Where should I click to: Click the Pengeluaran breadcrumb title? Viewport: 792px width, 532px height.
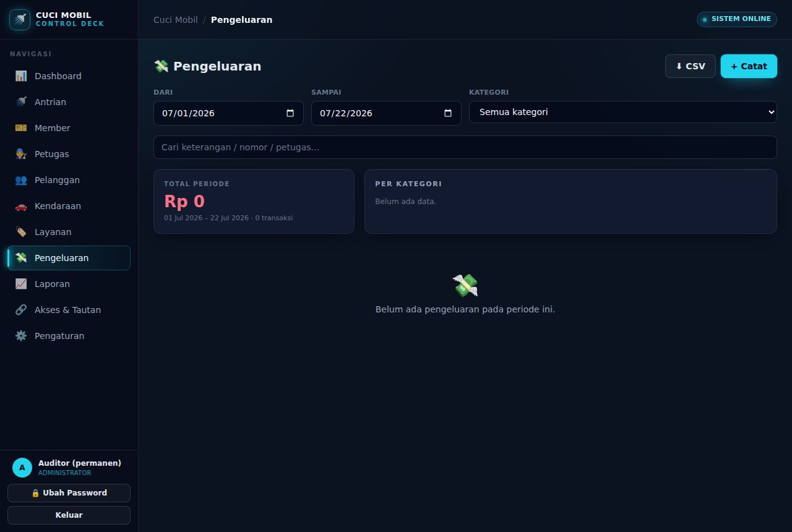tap(241, 20)
